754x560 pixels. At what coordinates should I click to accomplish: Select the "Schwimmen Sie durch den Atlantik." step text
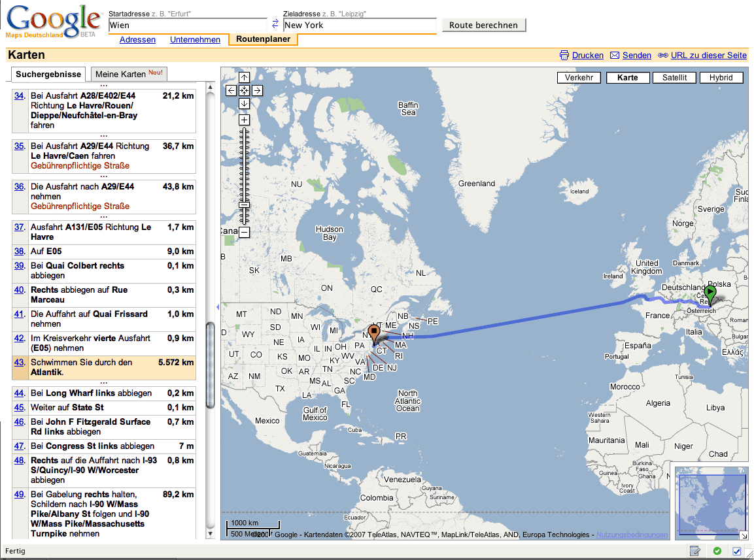81,367
